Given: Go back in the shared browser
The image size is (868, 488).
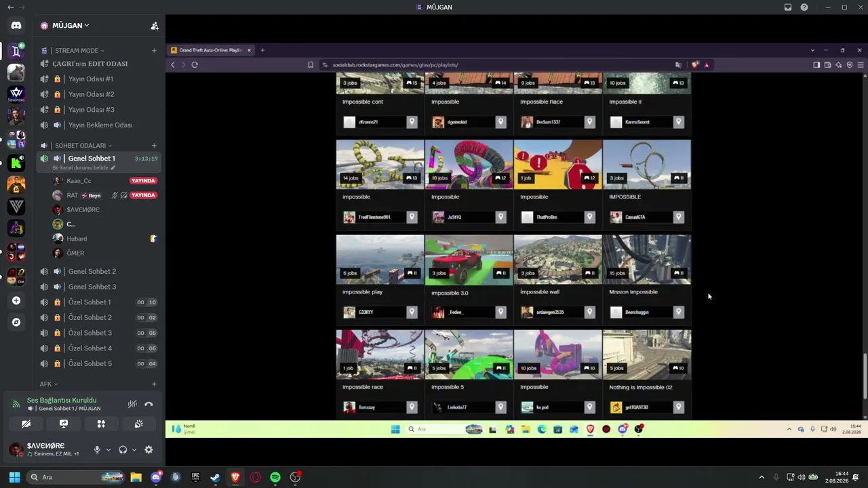Looking at the screenshot, I should (x=173, y=65).
